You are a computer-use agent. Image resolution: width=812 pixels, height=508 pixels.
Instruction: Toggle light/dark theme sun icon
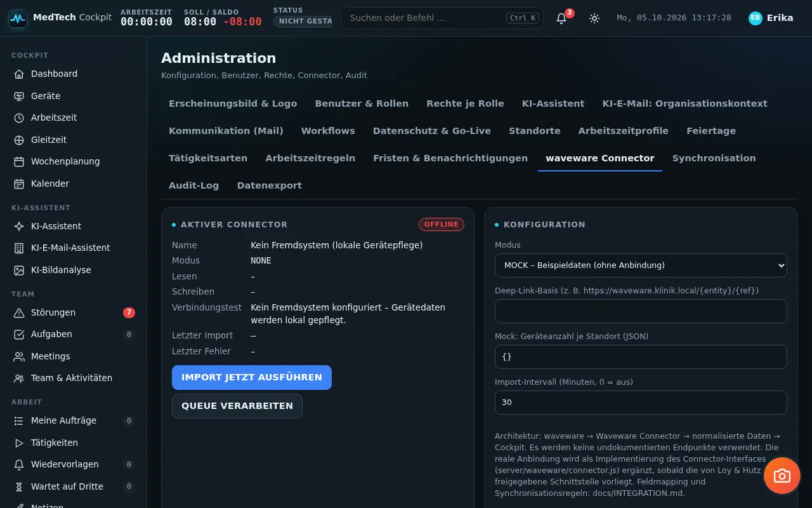click(x=594, y=18)
